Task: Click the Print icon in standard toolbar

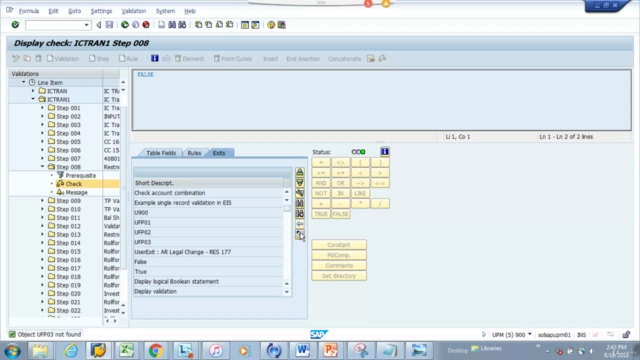Action: point(162,25)
